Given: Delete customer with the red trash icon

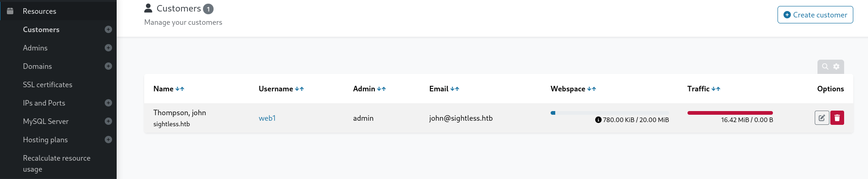Looking at the screenshot, I should tap(837, 118).
